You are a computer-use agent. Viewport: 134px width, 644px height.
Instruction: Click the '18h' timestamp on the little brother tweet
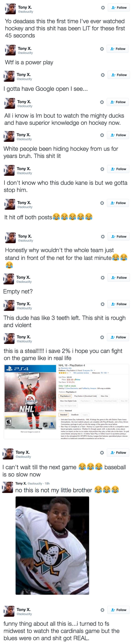(x=47, y=483)
